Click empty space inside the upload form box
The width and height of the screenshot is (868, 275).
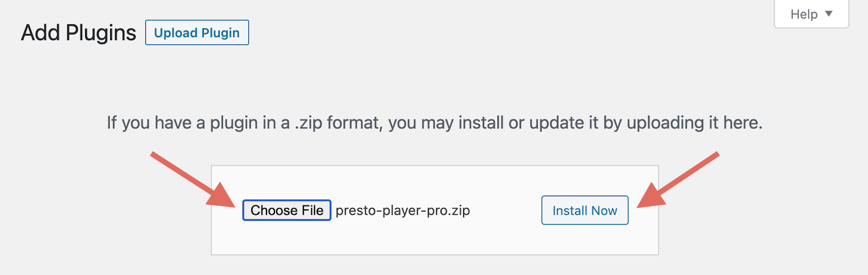(434, 239)
